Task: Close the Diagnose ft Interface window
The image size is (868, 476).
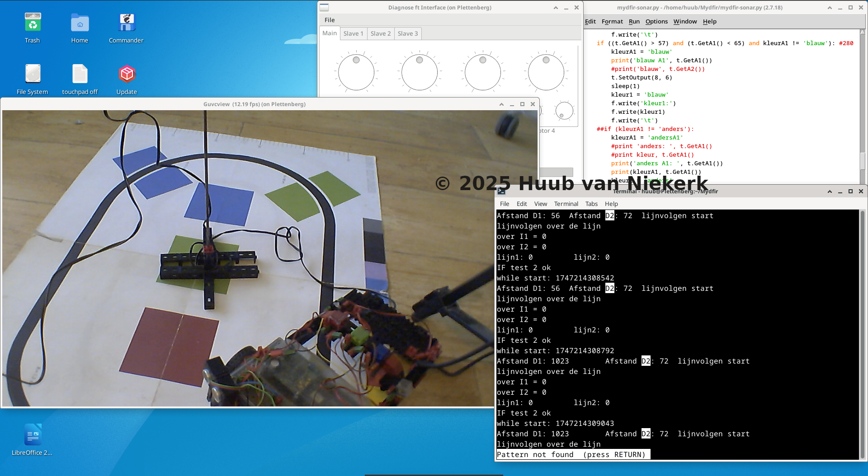Action: 576,8
